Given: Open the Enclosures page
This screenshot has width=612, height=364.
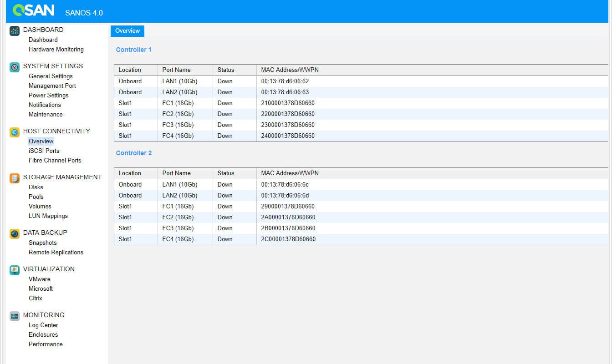Looking at the screenshot, I should pos(43,334).
